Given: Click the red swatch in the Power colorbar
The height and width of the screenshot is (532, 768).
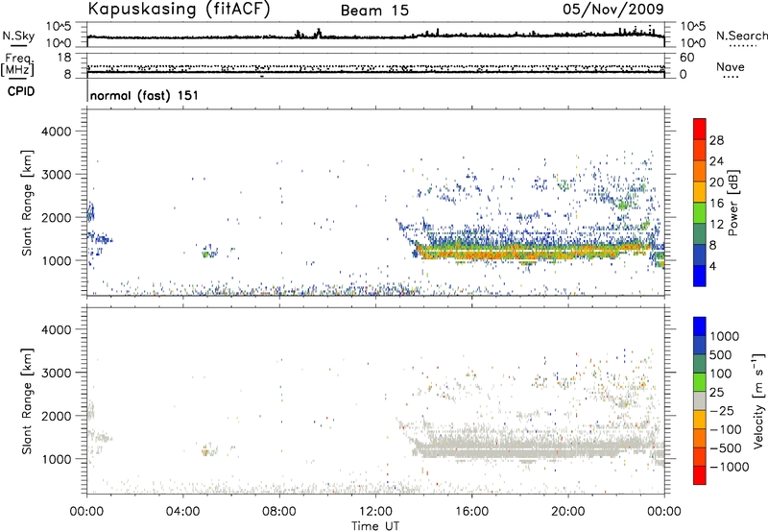Looking at the screenshot, I should point(700,129).
